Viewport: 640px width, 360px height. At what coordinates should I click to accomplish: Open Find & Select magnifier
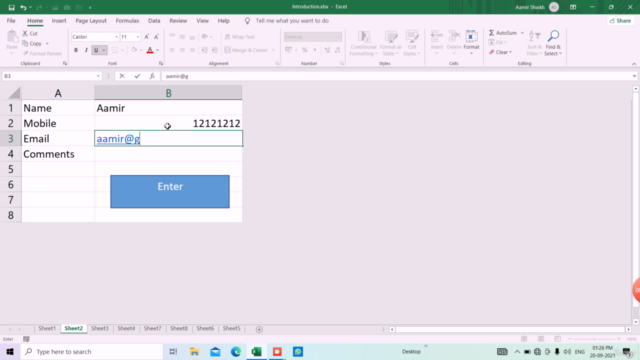(553, 36)
